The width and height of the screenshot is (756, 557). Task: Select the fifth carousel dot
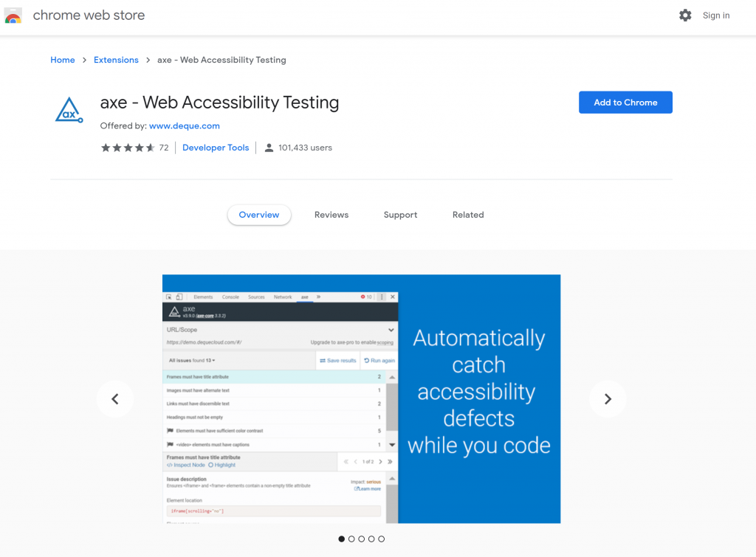[382, 539]
